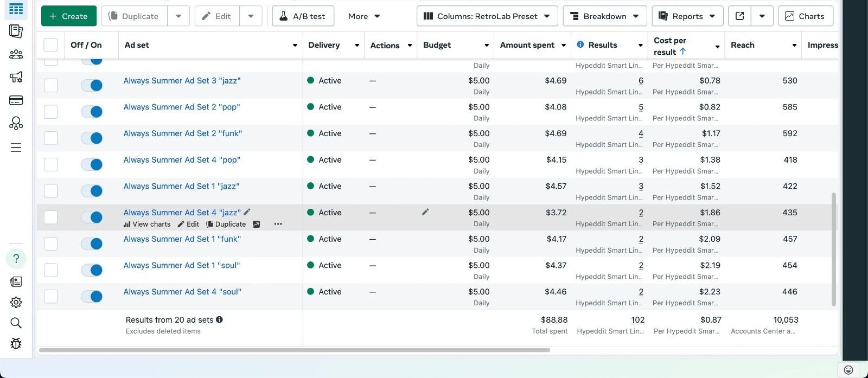Toggle off Always Summer Ad Set 1 "funk"
The height and width of the screenshot is (378, 868).
pyautogui.click(x=92, y=244)
